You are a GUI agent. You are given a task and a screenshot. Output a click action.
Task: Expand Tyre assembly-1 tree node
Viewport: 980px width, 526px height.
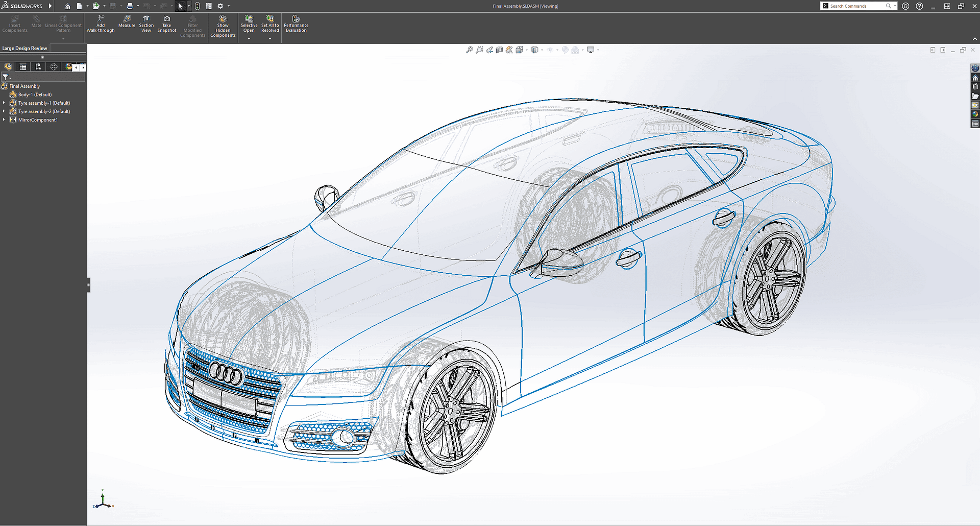tap(4, 103)
